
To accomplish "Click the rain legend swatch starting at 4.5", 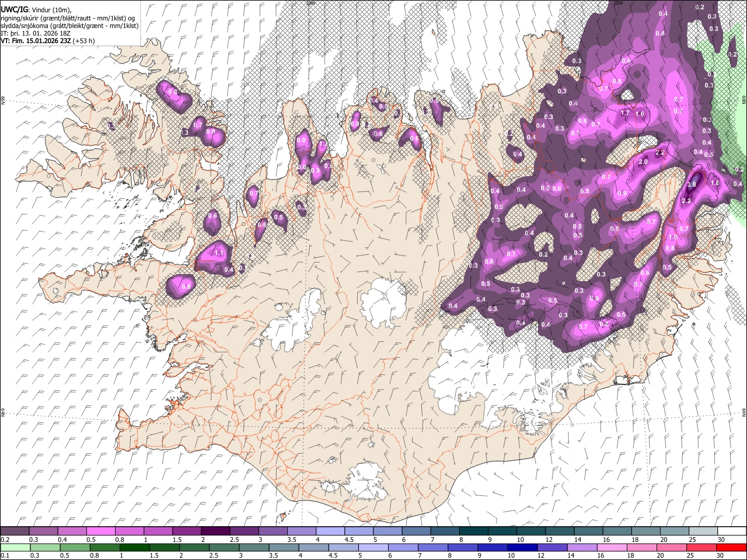I will 343,548.
